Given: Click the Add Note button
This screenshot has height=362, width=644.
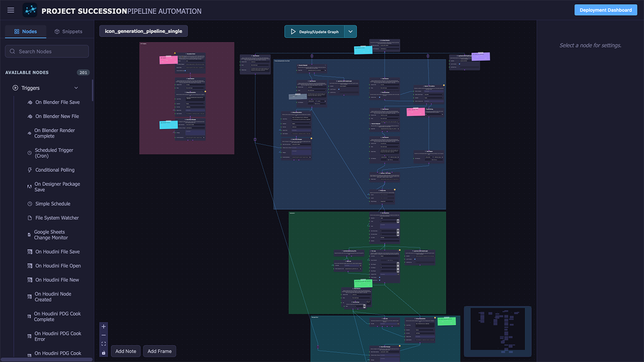Looking at the screenshot, I should pyautogui.click(x=126, y=351).
